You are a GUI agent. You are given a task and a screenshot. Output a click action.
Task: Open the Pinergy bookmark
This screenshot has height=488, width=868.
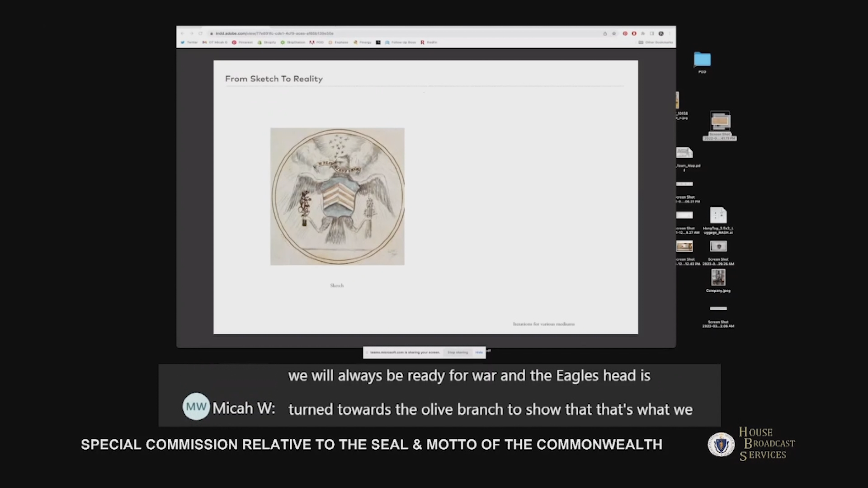(x=363, y=42)
